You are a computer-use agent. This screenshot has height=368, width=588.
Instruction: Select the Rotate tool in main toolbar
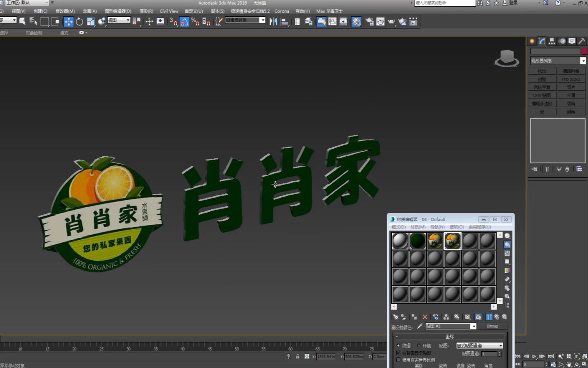click(79, 22)
